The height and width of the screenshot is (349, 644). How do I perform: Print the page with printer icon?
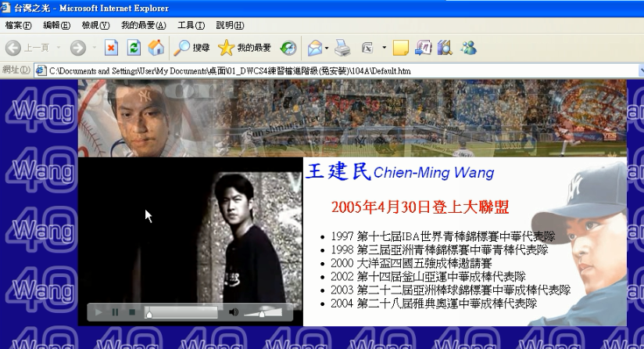(342, 48)
